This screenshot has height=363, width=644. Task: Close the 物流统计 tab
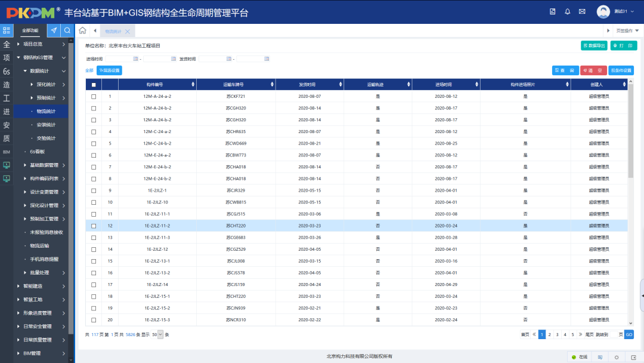pyautogui.click(x=128, y=31)
